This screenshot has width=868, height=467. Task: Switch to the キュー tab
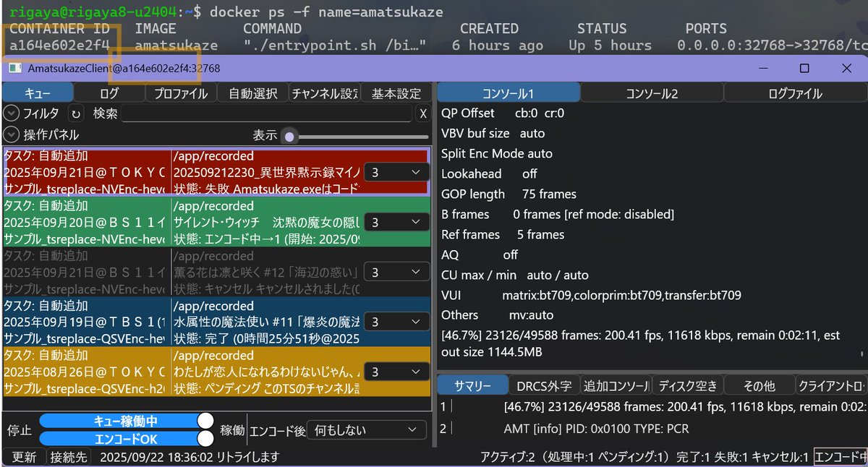point(38,93)
